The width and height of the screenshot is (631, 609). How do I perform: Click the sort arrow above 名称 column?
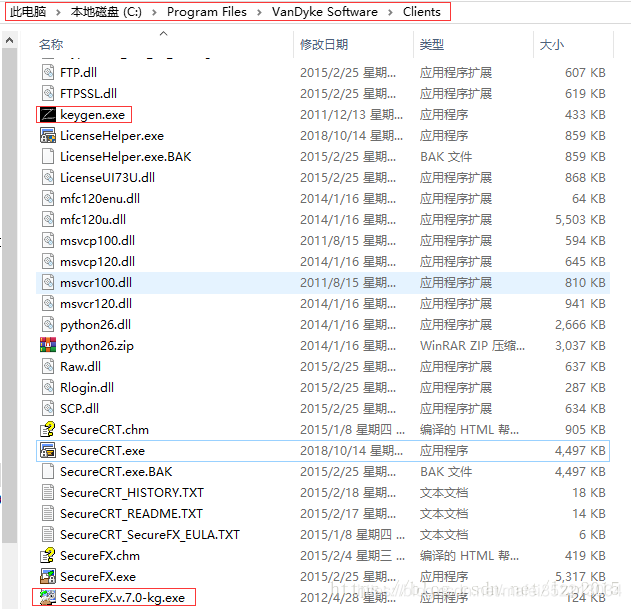tap(163, 33)
